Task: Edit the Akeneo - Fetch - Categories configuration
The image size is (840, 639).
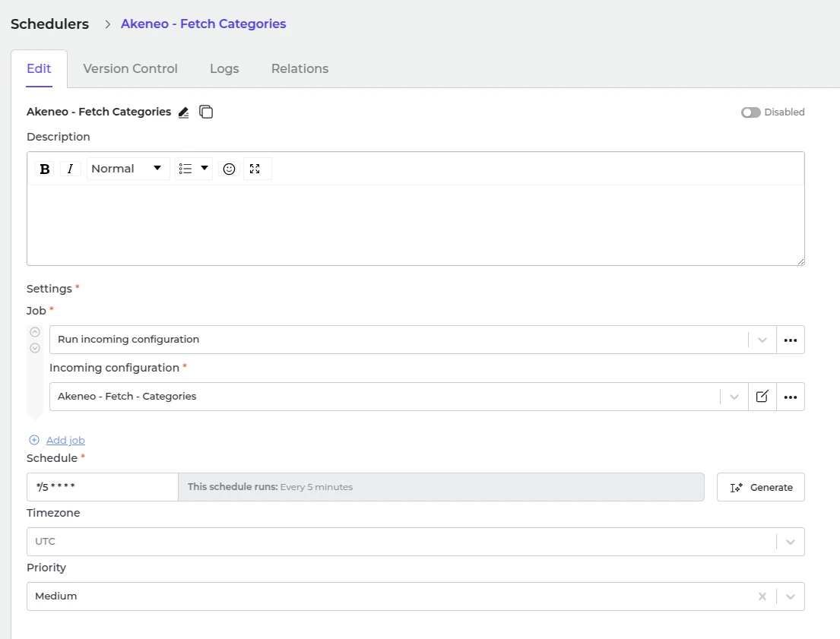Action: coord(762,397)
